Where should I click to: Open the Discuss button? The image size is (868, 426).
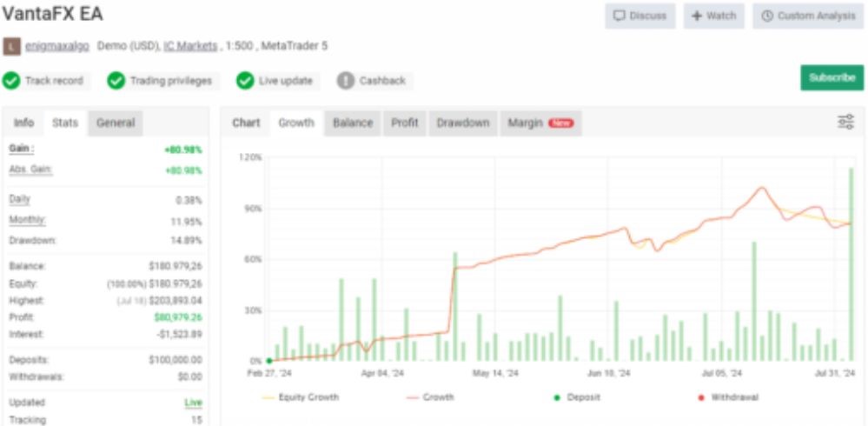coord(639,16)
